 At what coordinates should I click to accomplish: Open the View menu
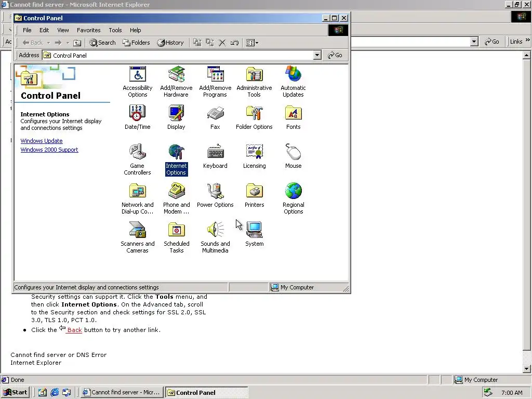(x=63, y=30)
